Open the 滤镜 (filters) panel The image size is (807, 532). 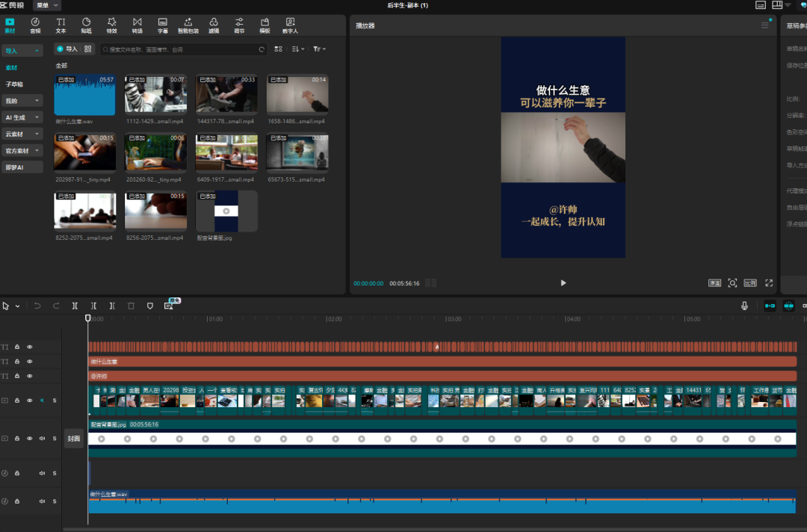[x=214, y=25]
